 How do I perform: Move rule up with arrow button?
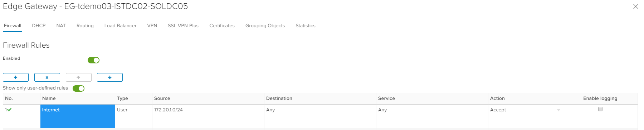tap(79, 77)
